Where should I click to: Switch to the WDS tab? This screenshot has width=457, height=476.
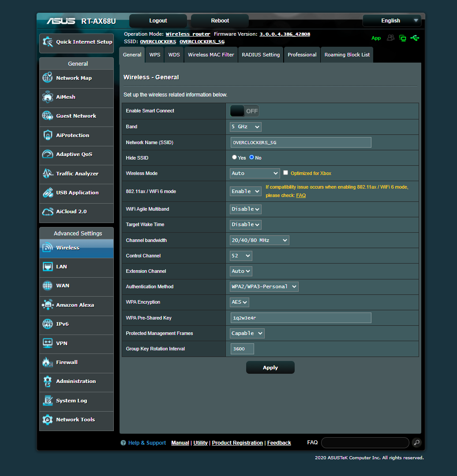tap(174, 55)
